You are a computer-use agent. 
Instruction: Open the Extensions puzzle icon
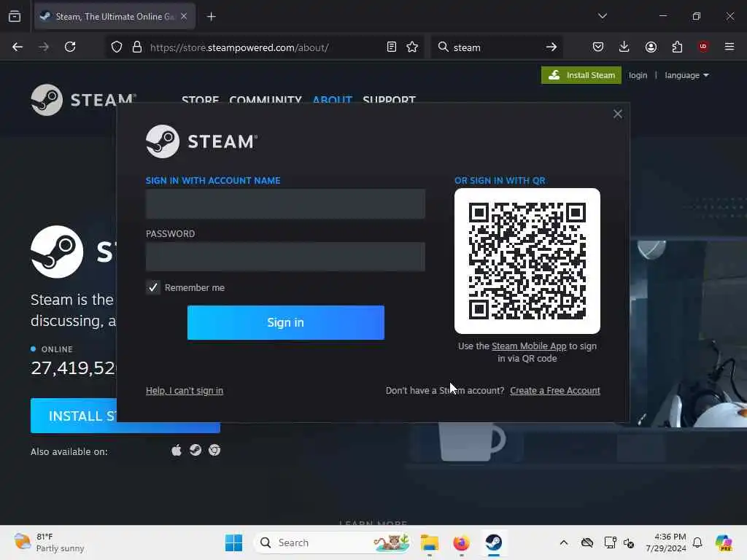click(677, 47)
